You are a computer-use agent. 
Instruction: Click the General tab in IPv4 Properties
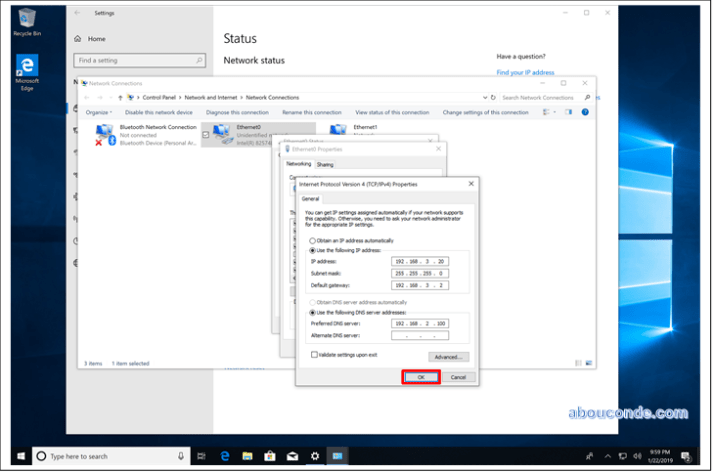(x=310, y=198)
